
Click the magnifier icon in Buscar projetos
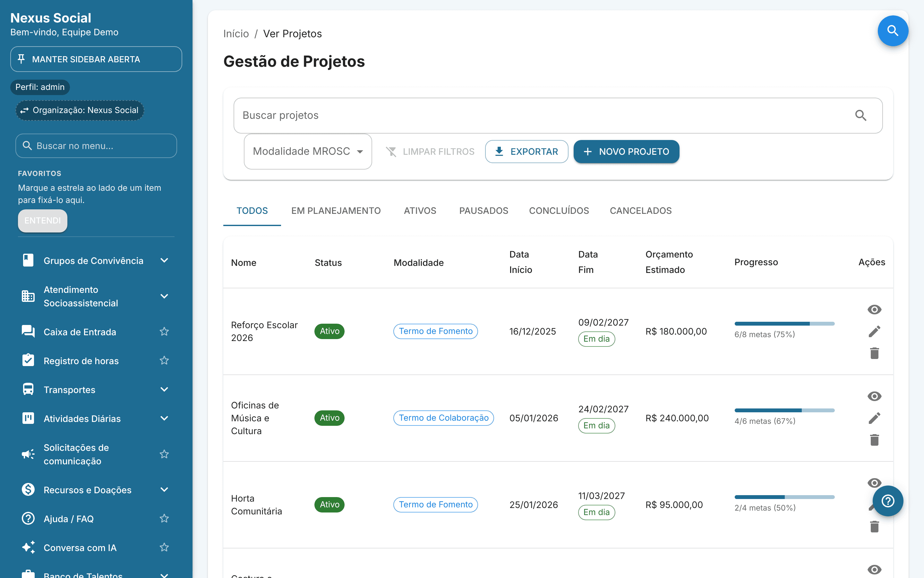click(x=860, y=116)
